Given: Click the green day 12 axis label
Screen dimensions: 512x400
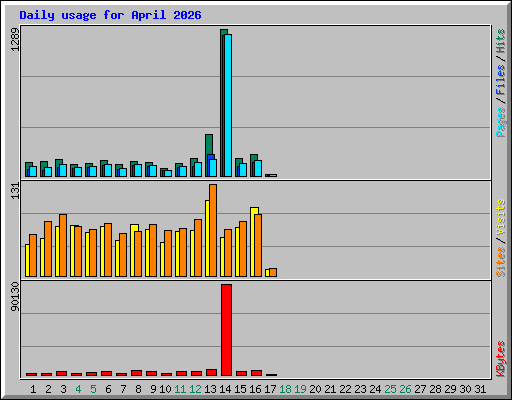Looking at the screenshot, I should click(x=195, y=389).
